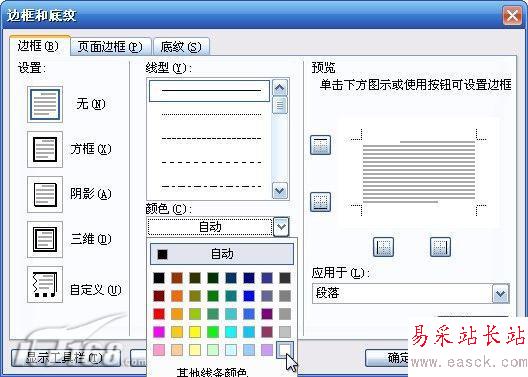The height and width of the screenshot is (377, 528).
Task: Pick the bright yellow color swatch
Action: pyautogui.click(x=195, y=332)
